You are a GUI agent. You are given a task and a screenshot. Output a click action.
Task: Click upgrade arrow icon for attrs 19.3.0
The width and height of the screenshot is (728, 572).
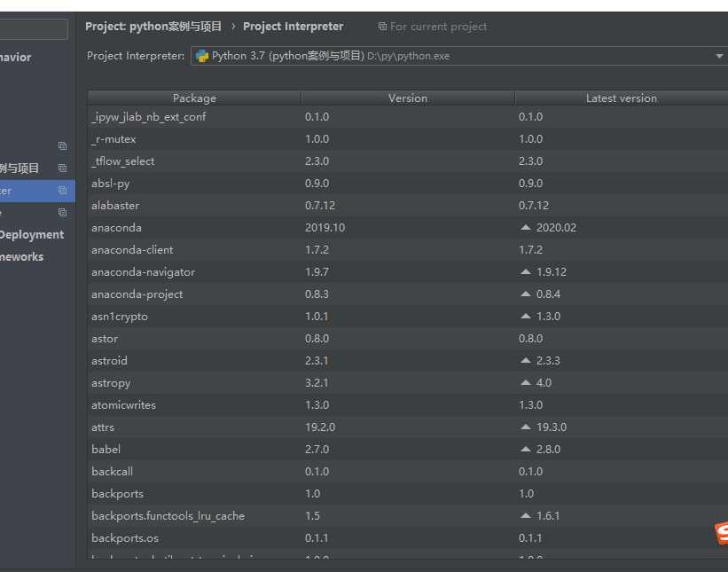tap(526, 427)
